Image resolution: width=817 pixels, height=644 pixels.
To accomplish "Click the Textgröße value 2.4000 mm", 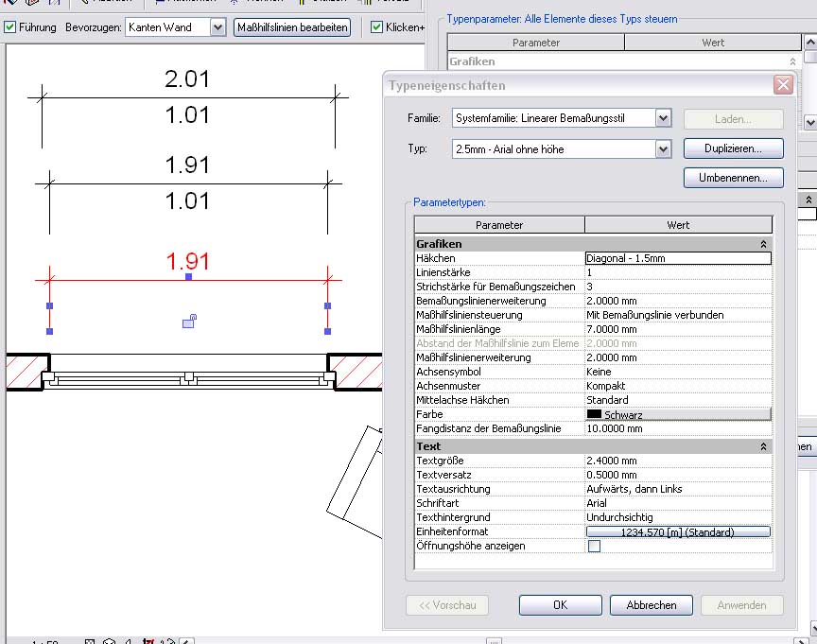I will 678,461.
